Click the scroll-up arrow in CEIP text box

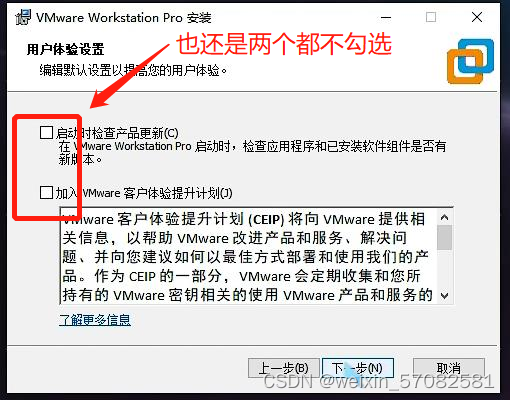444,218
